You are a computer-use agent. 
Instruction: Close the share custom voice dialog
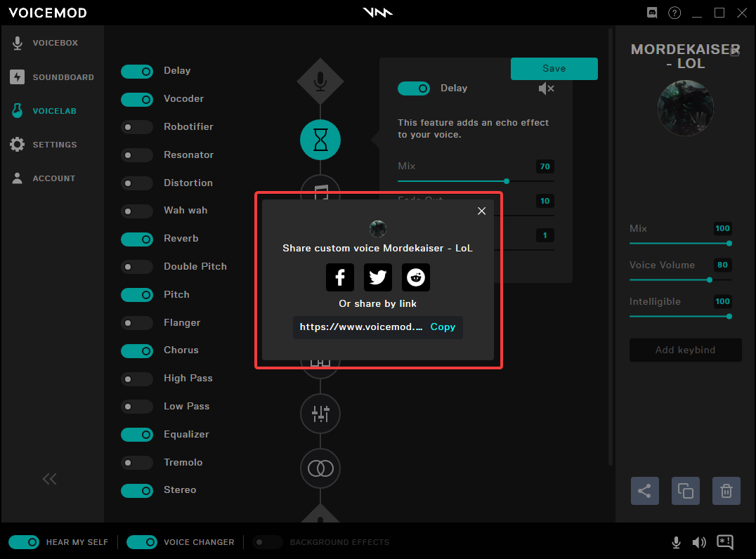(481, 211)
